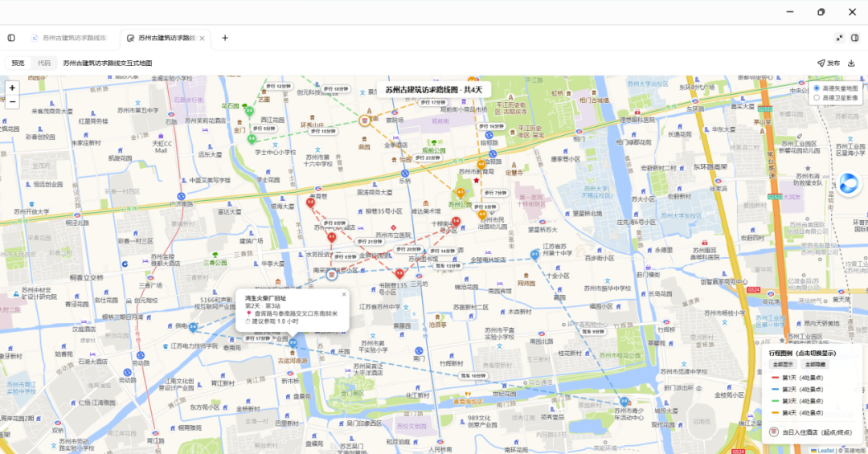Viewport: 868px width, 454px height.
Task: Click green marker 3-3 near 花石园
Action: 250,111
